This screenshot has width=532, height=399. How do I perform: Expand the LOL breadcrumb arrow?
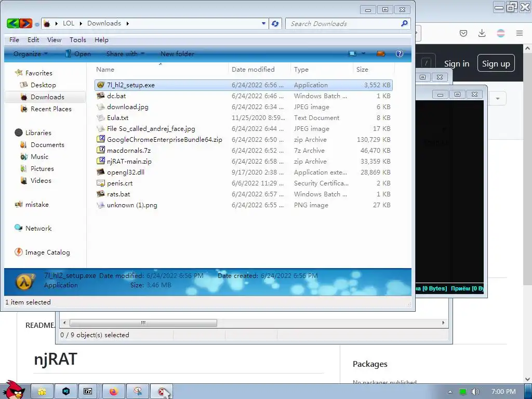(81, 23)
